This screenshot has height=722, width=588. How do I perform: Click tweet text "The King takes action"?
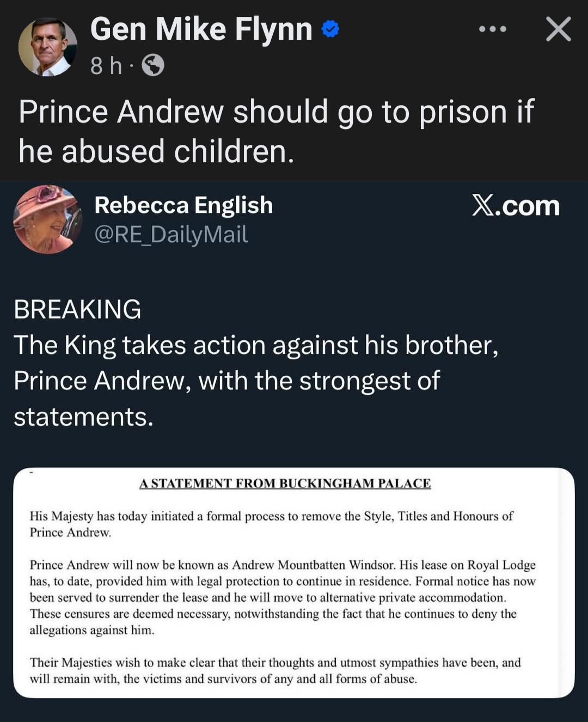pos(256,345)
